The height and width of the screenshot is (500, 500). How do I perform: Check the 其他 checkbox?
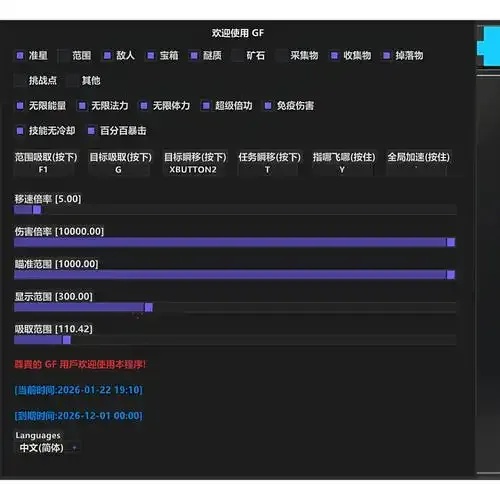click(x=73, y=80)
